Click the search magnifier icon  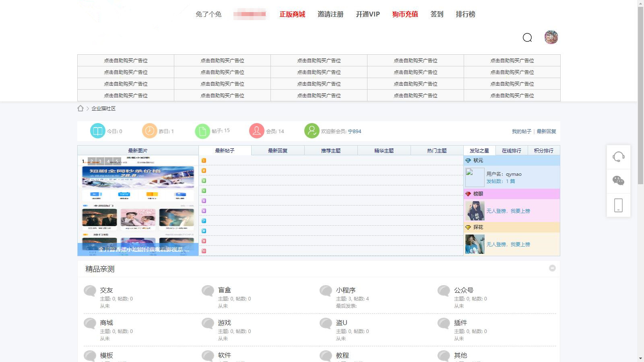point(527,37)
